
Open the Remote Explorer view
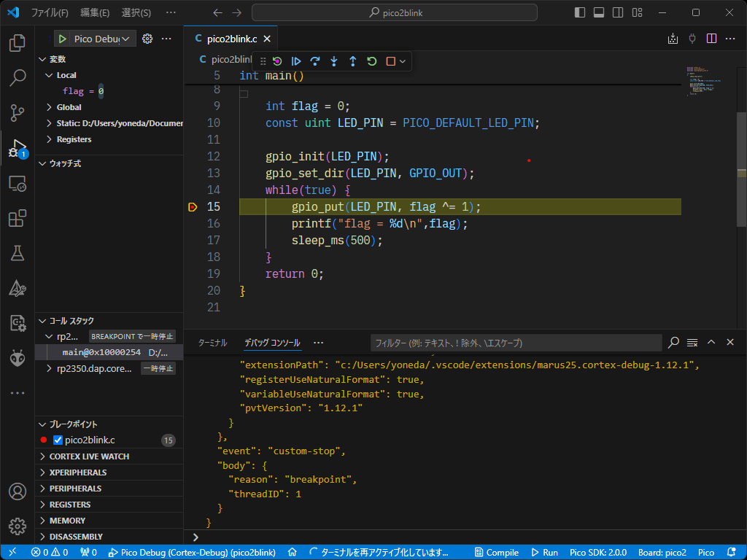(x=18, y=183)
